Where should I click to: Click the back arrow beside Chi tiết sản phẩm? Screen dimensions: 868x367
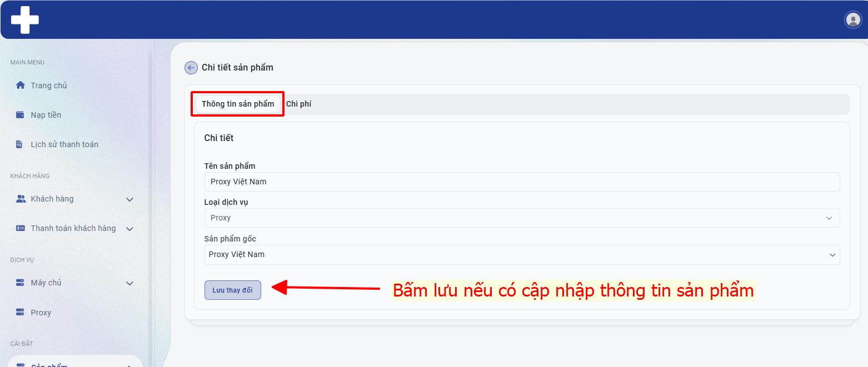[191, 68]
